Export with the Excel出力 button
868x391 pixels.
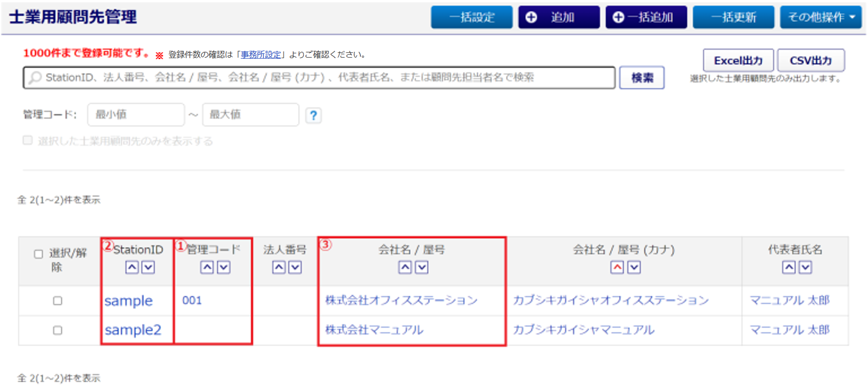coord(738,60)
